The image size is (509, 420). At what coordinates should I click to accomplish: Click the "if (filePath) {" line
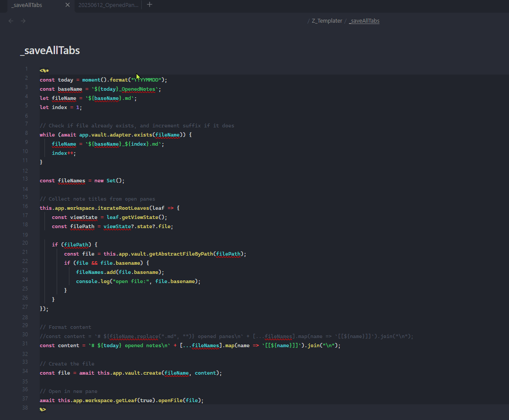[x=75, y=244]
